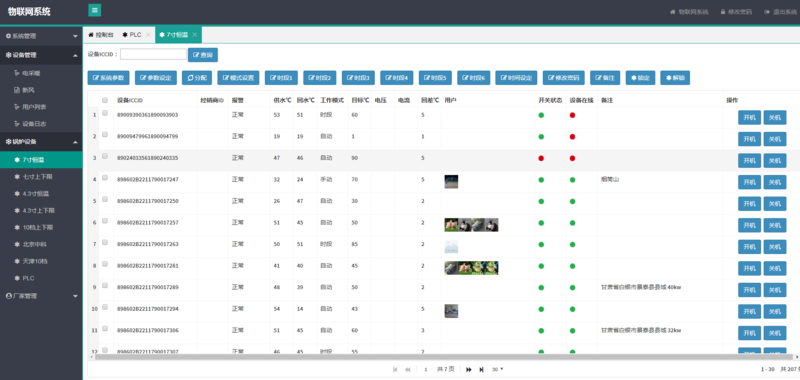The height and width of the screenshot is (380, 800).
Task: Click the 退出系统 logout link in header
Action: (x=781, y=12)
